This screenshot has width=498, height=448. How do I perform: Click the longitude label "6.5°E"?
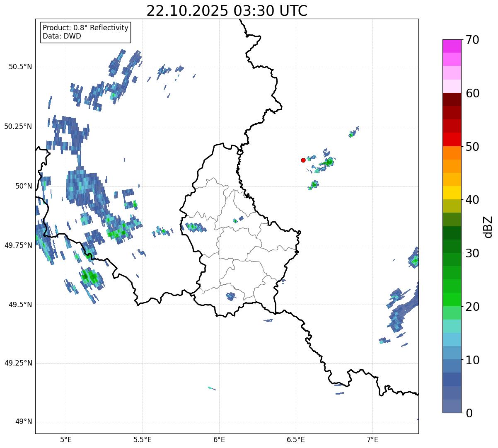pyautogui.click(x=296, y=439)
